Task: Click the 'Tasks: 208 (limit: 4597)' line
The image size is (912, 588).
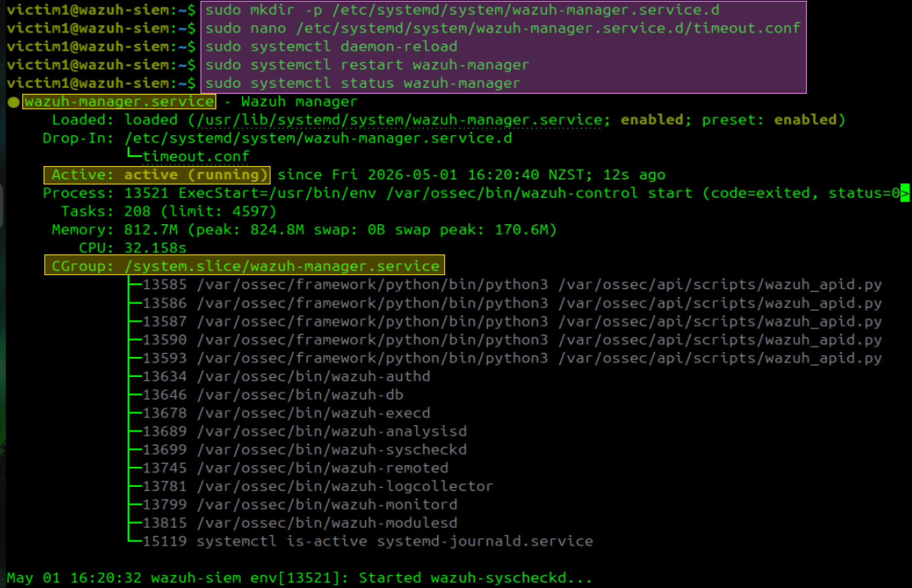Action: (169, 211)
